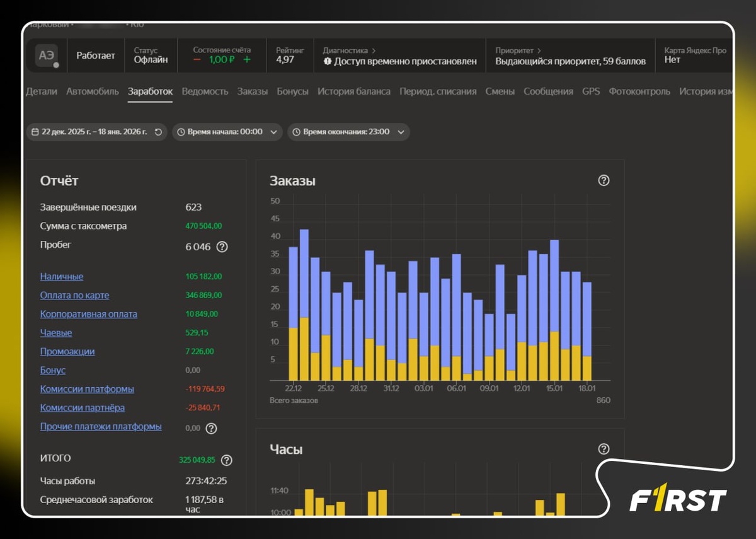Click the help icon in Часы chart header
Viewport: 756px width, 539px height.
pyautogui.click(x=604, y=449)
